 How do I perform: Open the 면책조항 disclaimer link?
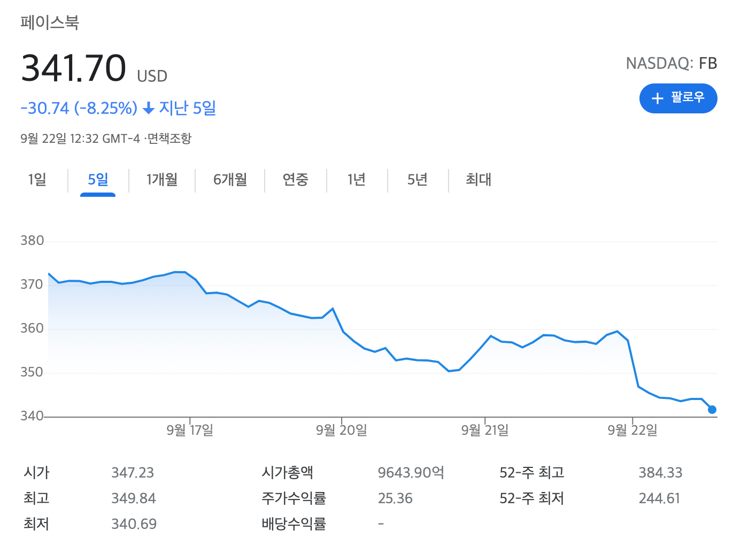click(x=169, y=139)
